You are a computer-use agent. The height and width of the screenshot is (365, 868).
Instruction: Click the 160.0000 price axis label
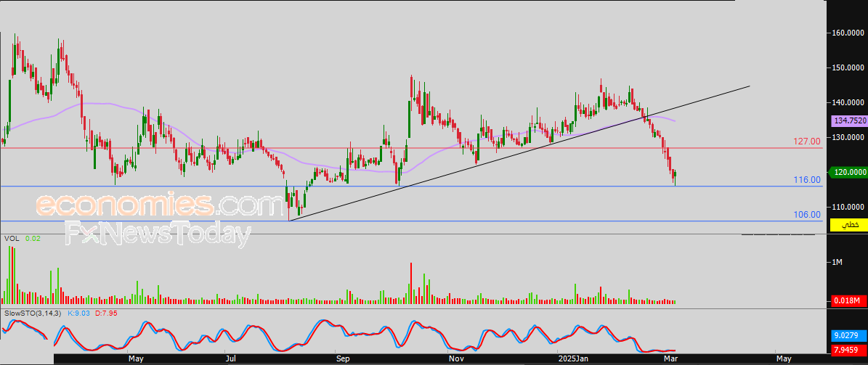click(x=849, y=33)
